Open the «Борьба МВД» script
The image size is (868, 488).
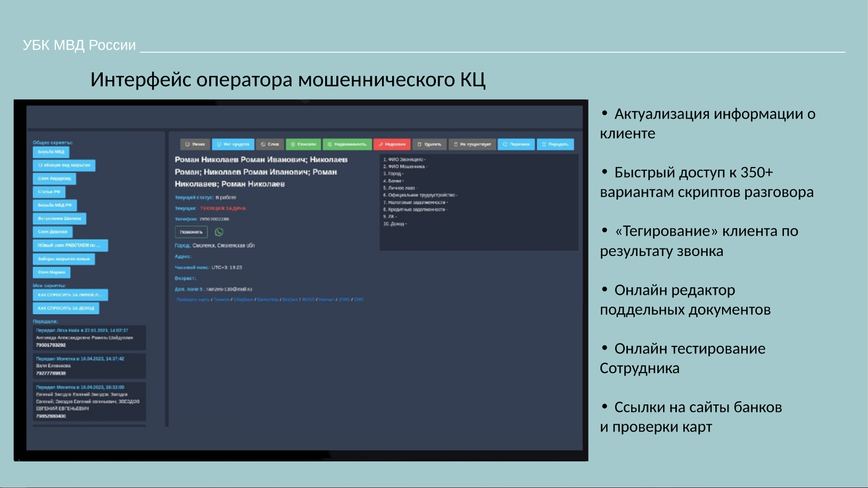point(51,152)
